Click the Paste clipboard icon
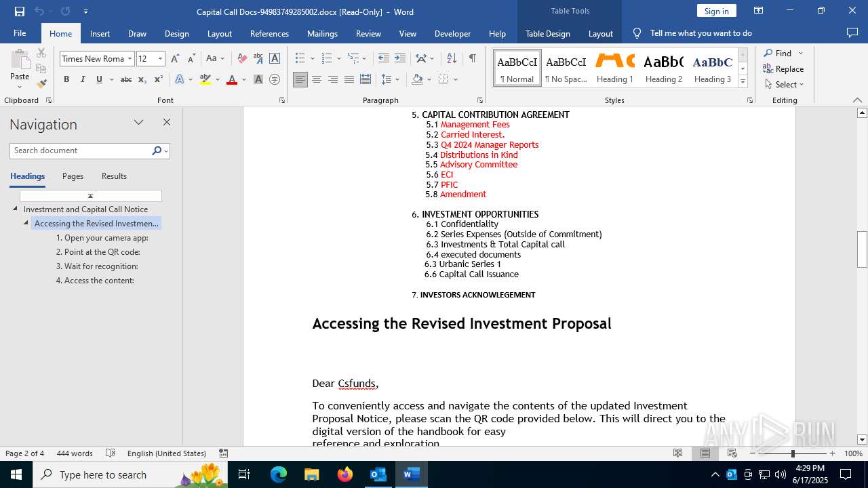The image size is (868, 488). click(x=20, y=60)
